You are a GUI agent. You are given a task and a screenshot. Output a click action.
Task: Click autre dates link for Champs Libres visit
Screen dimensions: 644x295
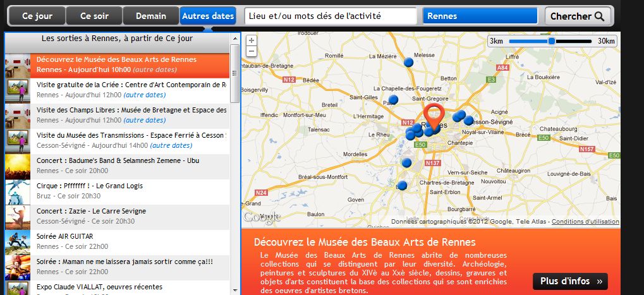click(x=145, y=120)
